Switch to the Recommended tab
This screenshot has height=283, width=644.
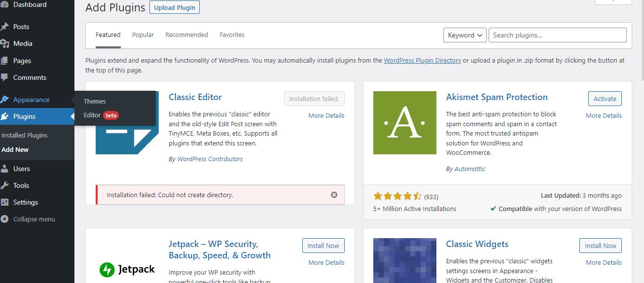(186, 35)
